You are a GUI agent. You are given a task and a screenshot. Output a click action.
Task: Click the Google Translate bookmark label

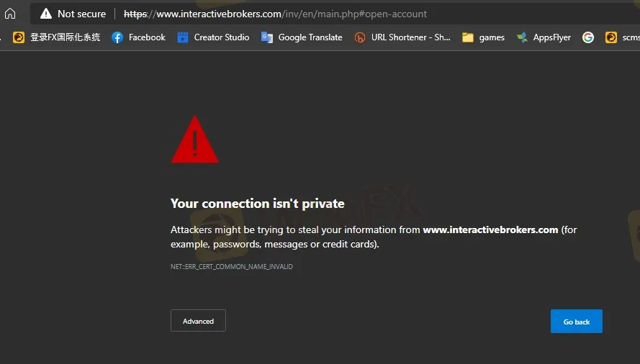pos(310,37)
